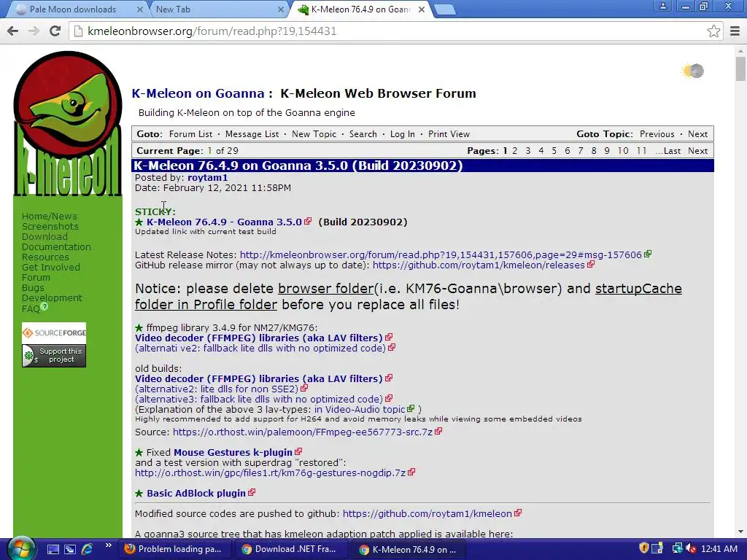747x560 pixels.
Task: Go to page 5 of the thread
Action: (x=554, y=150)
